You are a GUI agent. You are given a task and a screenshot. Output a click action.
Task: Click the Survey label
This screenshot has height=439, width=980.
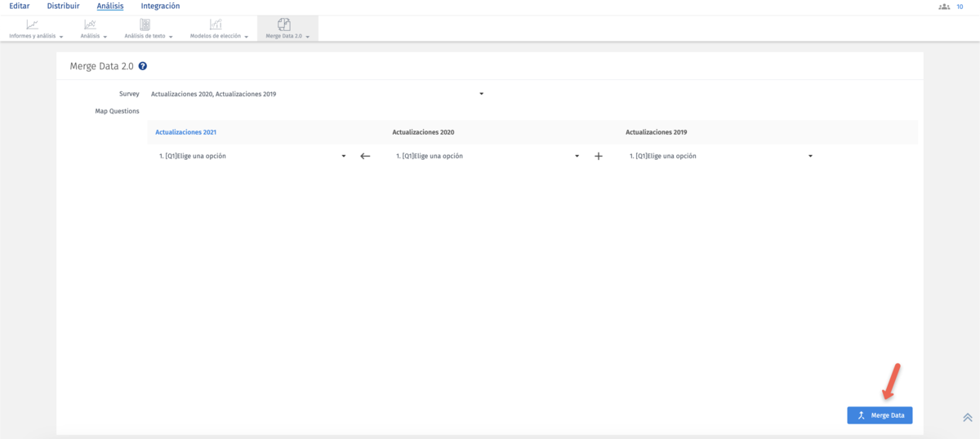[x=129, y=94]
